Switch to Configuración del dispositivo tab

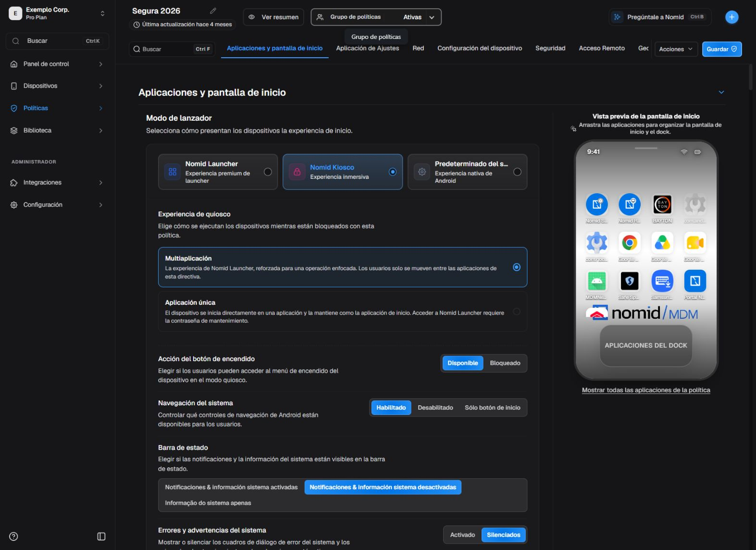click(x=480, y=48)
